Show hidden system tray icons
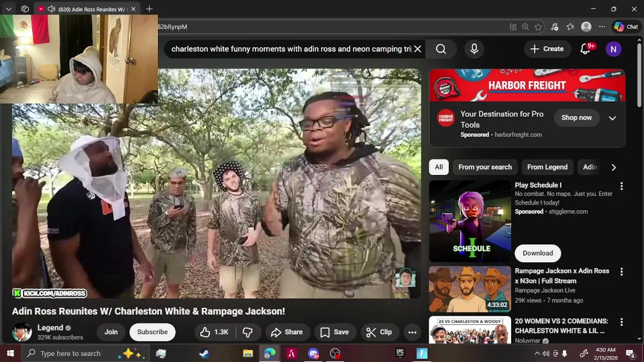 (x=537, y=353)
